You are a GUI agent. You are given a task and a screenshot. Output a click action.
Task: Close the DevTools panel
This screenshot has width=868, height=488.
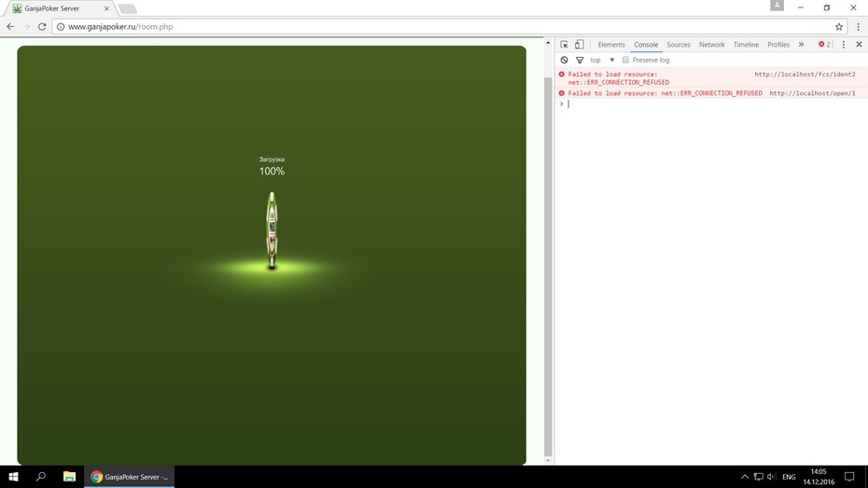(860, 44)
